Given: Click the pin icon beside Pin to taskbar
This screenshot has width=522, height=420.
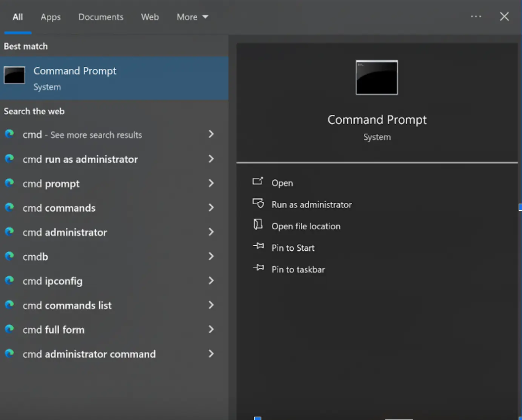Looking at the screenshot, I should [258, 267].
